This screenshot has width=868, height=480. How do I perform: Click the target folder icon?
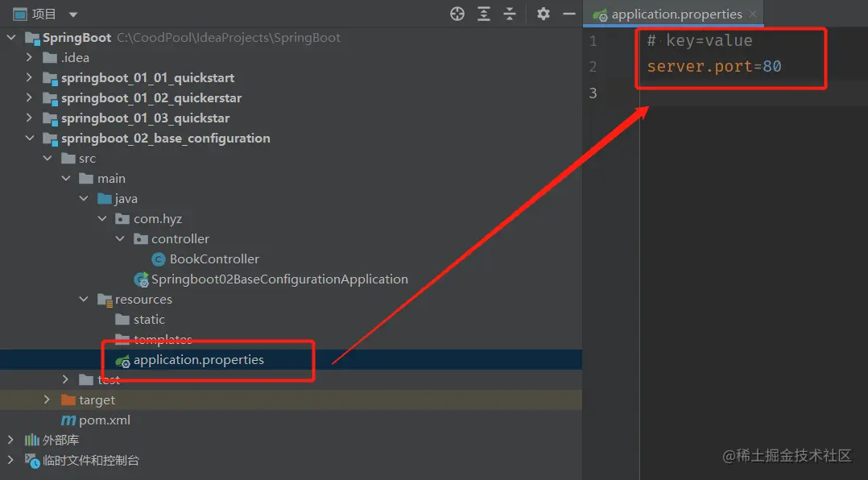click(68, 399)
